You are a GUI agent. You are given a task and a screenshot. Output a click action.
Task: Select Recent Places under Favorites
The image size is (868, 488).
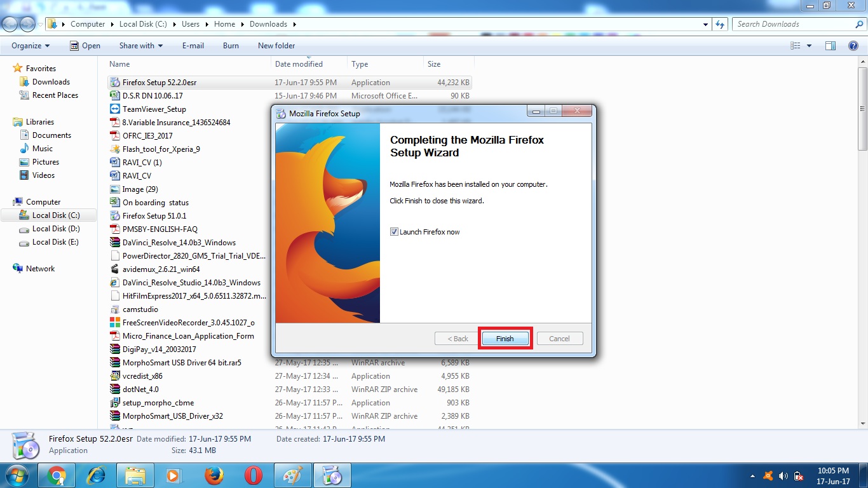point(55,95)
